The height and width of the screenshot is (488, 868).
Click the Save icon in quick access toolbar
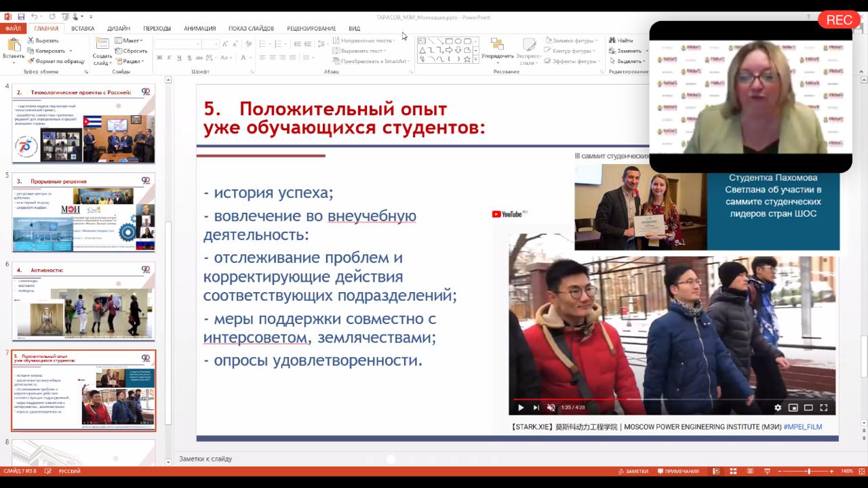(x=21, y=17)
